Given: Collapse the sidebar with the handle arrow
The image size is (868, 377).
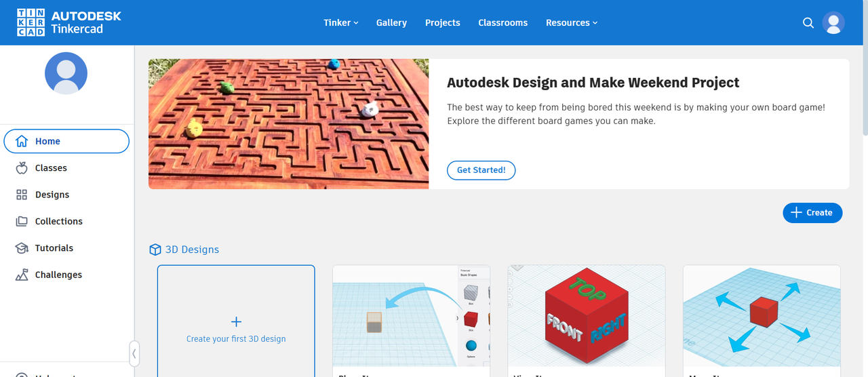Looking at the screenshot, I should (134, 353).
